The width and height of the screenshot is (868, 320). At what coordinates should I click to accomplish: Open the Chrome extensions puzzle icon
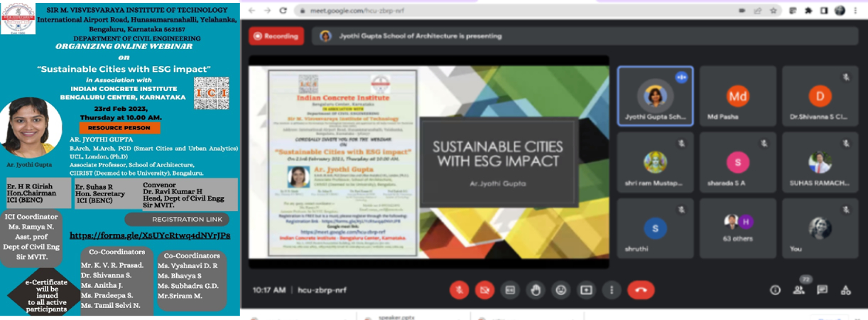tap(808, 11)
